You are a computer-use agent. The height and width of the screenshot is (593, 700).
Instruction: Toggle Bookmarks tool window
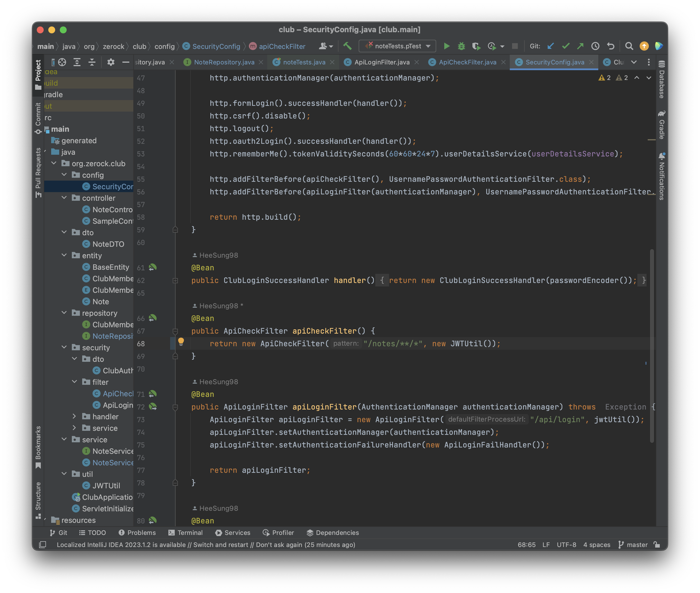(38, 447)
